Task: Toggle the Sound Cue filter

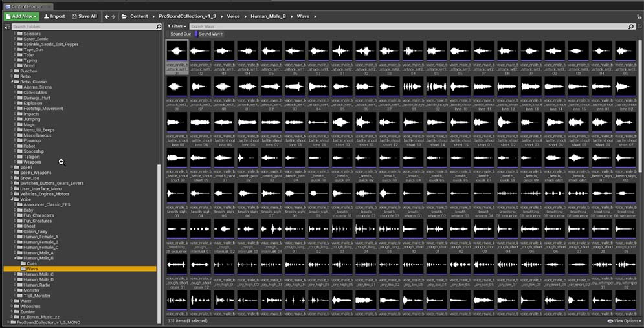Action: pos(179,34)
